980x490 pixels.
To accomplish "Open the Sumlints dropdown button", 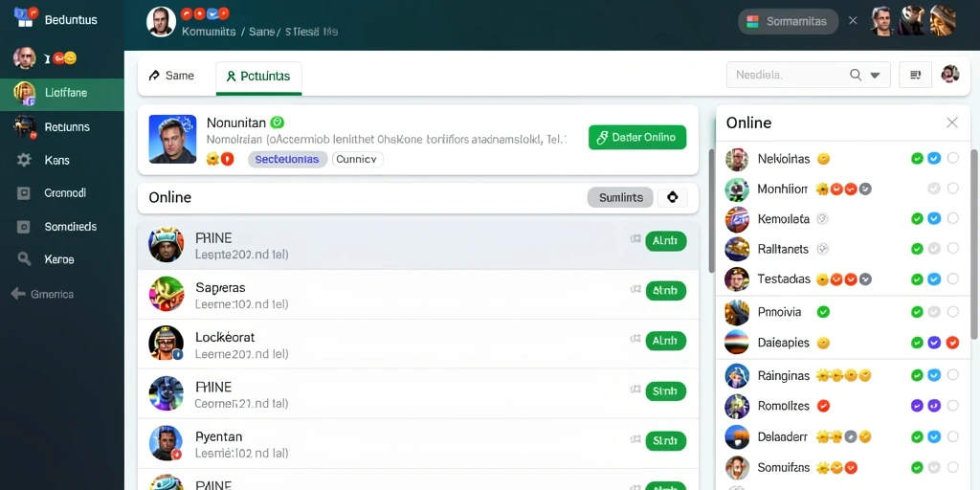I will coord(620,197).
